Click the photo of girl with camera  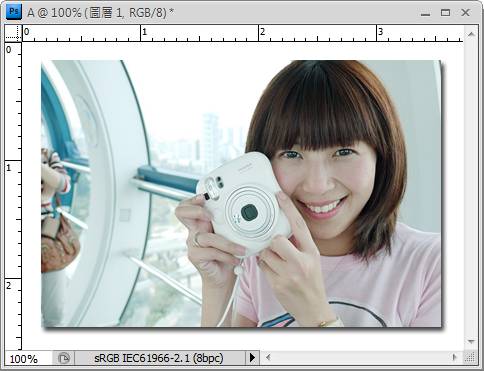click(x=241, y=194)
